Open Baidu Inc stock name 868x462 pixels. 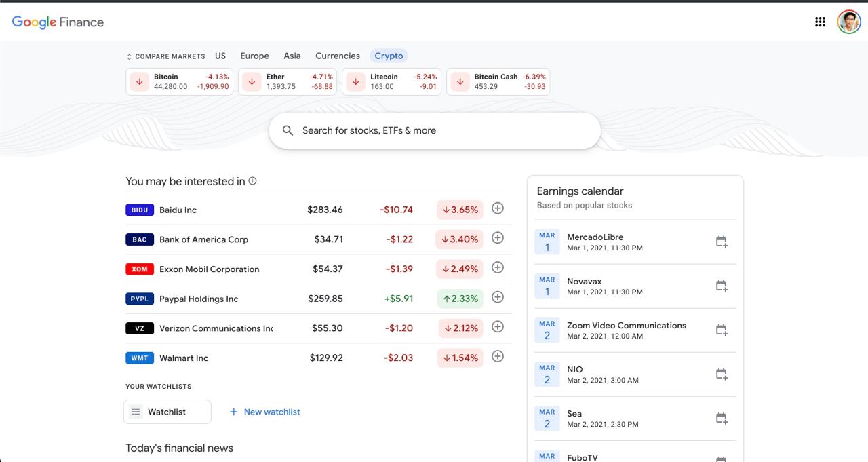tap(178, 210)
